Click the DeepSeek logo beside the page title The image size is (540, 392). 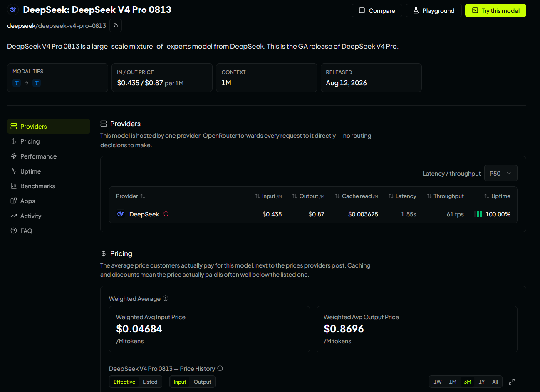point(13,10)
